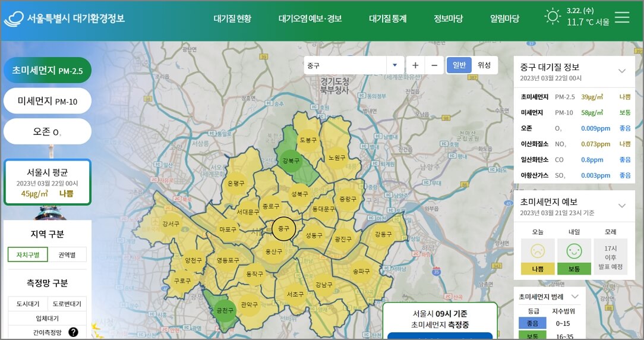644x340 pixels.
Task: Click 0.003ppm 아황산가스 value
Action: [595, 175]
